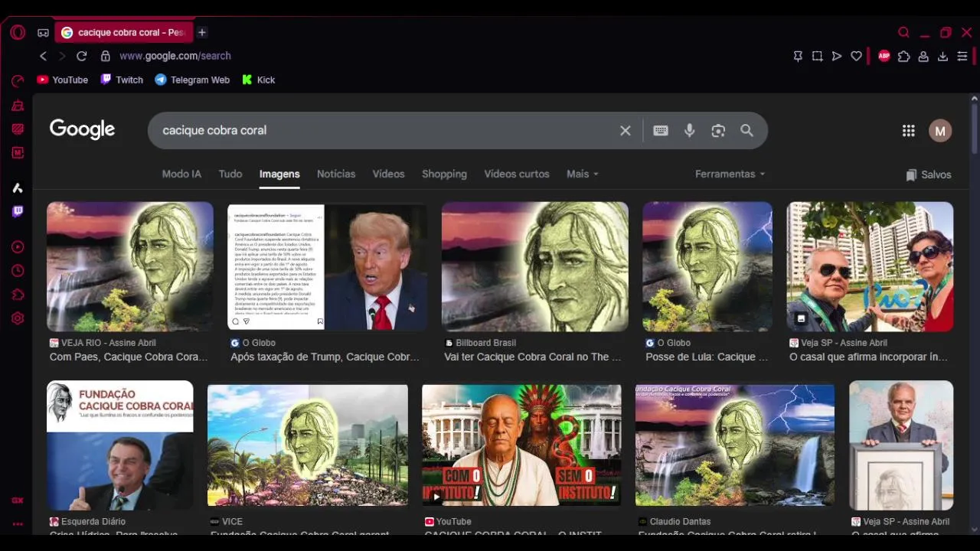Go back to previous page
The image size is (980, 551).
[x=43, y=56]
